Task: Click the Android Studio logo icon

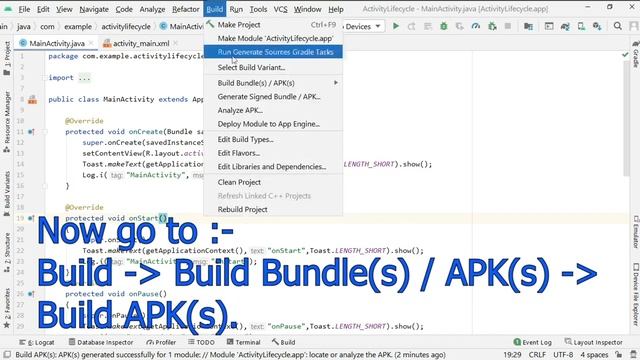Action: pyautogui.click(x=8, y=9)
